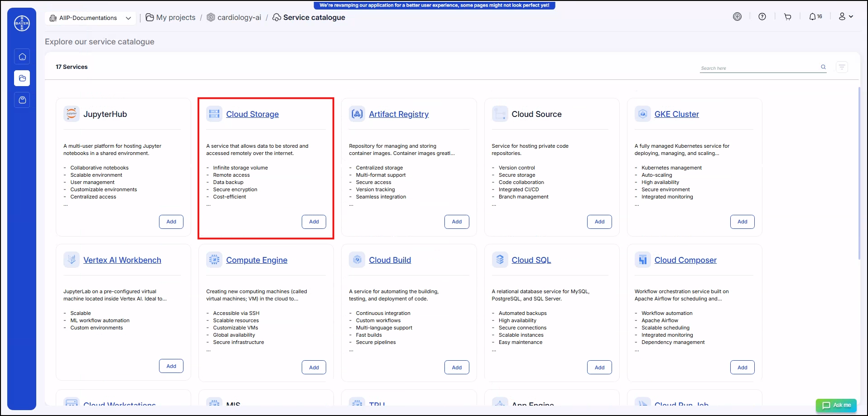Open the Cloud Storage link

pyautogui.click(x=252, y=114)
